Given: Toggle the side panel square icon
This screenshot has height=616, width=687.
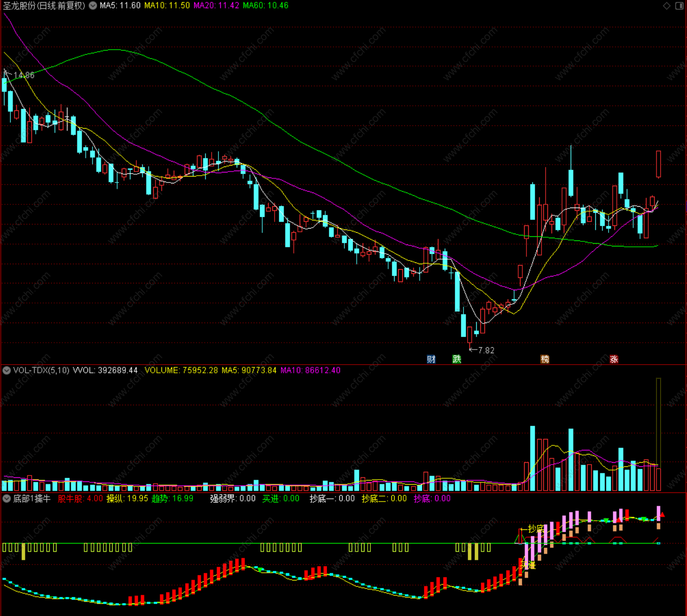Looking at the screenshot, I should click(x=679, y=5).
